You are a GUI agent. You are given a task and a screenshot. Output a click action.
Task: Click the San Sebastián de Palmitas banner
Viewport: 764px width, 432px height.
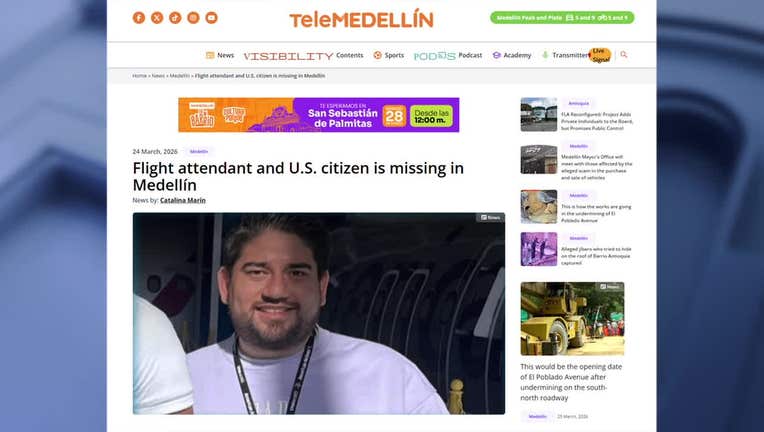[319, 115]
